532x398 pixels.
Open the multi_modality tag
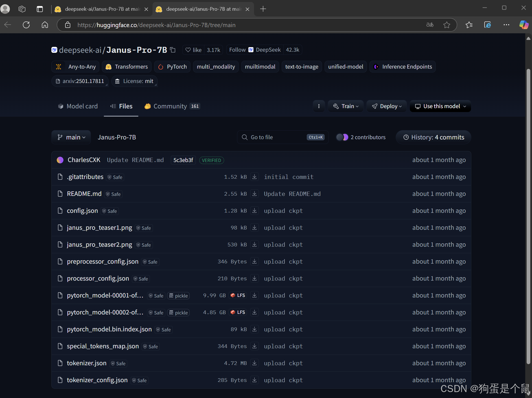[216, 67]
